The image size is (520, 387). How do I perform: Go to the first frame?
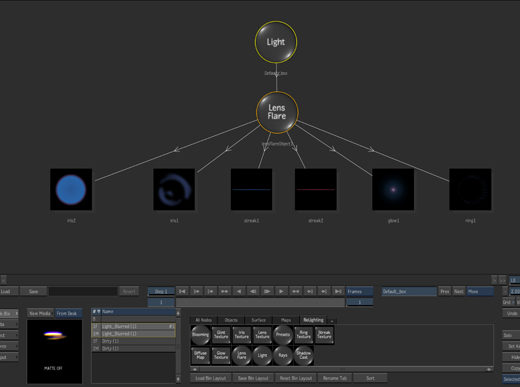click(182, 292)
